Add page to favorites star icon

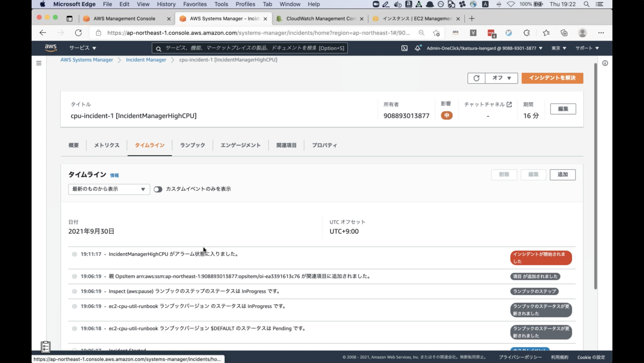[x=436, y=33]
